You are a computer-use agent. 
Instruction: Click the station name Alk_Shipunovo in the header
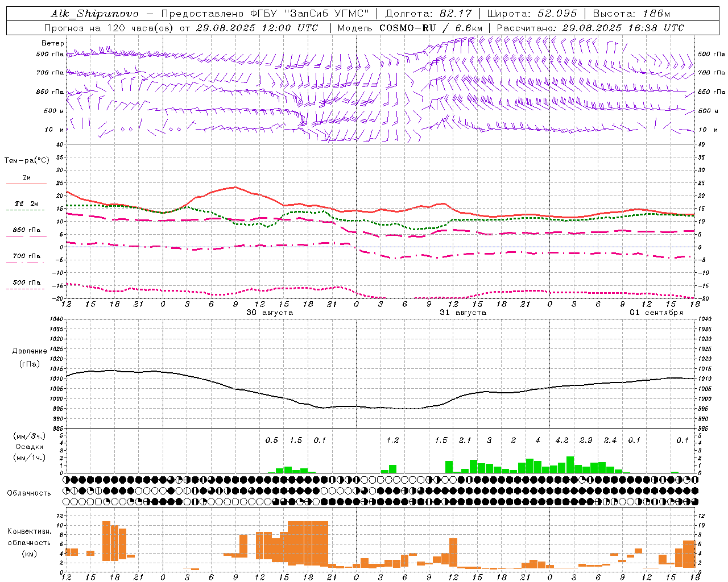94,14
